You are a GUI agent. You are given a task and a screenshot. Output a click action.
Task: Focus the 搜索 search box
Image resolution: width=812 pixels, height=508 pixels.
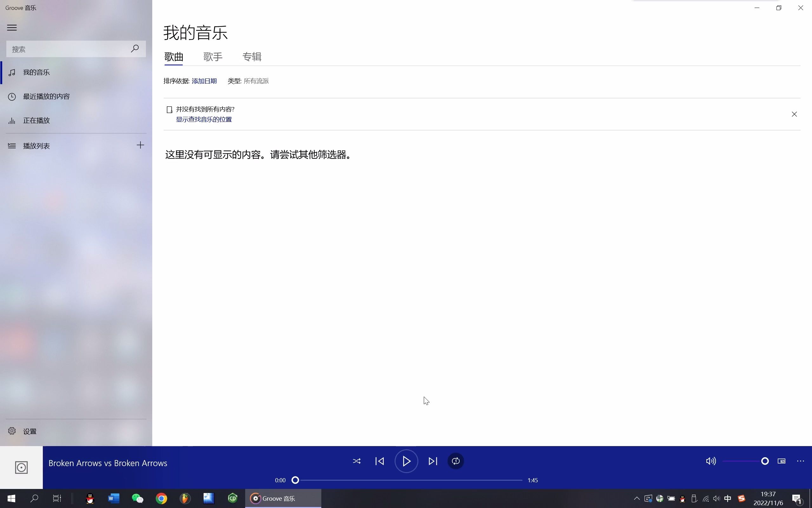(x=76, y=49)
